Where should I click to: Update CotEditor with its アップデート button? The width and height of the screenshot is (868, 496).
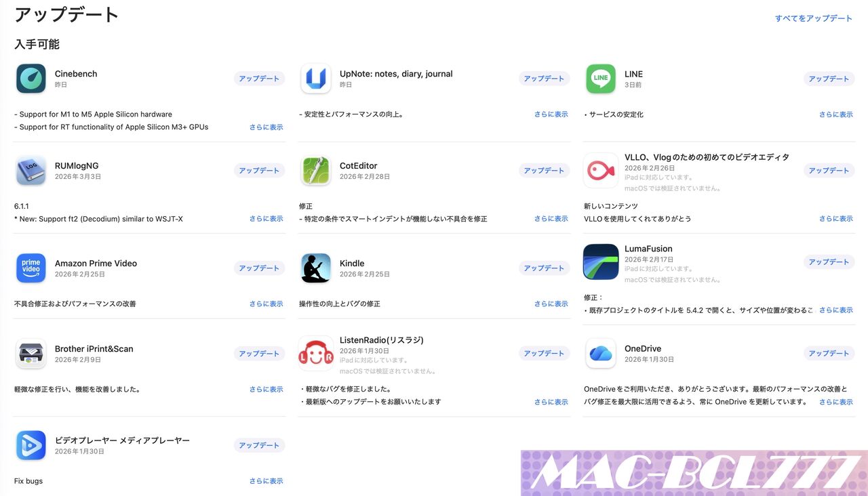click(x=544, y=171)
